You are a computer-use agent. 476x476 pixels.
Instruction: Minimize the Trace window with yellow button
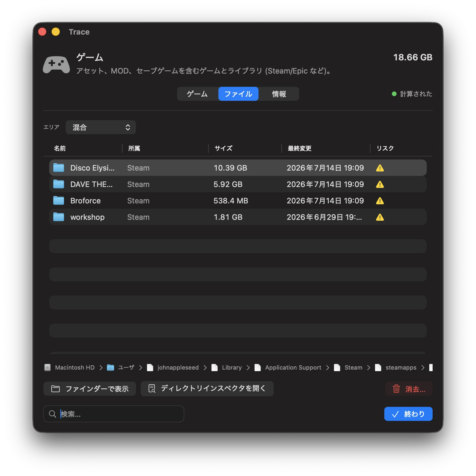pos(56,31)
